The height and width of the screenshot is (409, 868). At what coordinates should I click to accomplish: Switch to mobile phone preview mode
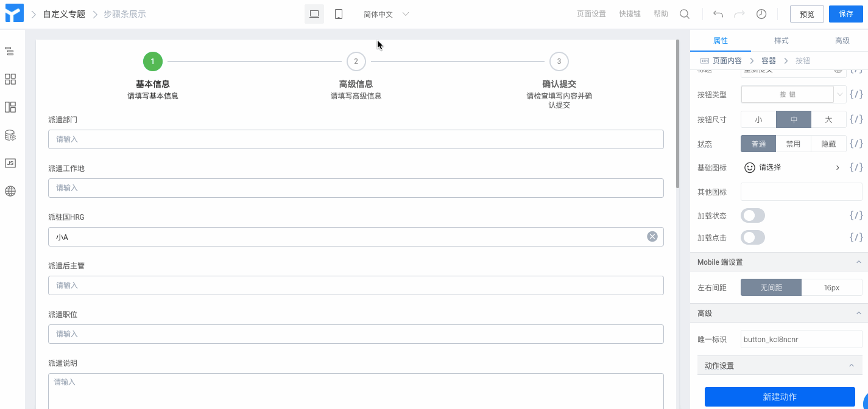click(339, 14)
